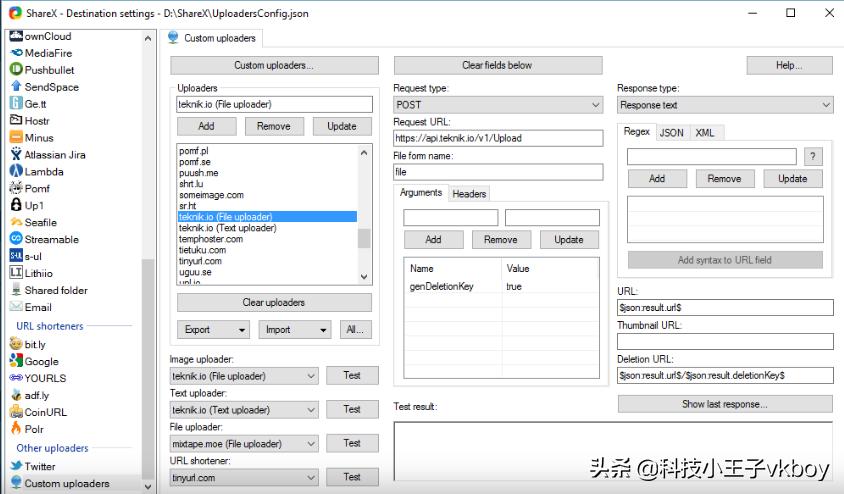Image resolution: width=844 pixels, height=494 pixels.
Task: Open the Text uploader combo box
Action: pyautogui.click(x=244, y=410)
